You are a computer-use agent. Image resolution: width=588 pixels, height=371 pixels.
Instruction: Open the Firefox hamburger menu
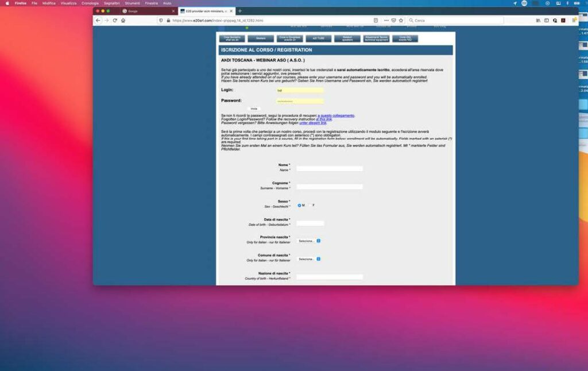[x=574, y=21]
